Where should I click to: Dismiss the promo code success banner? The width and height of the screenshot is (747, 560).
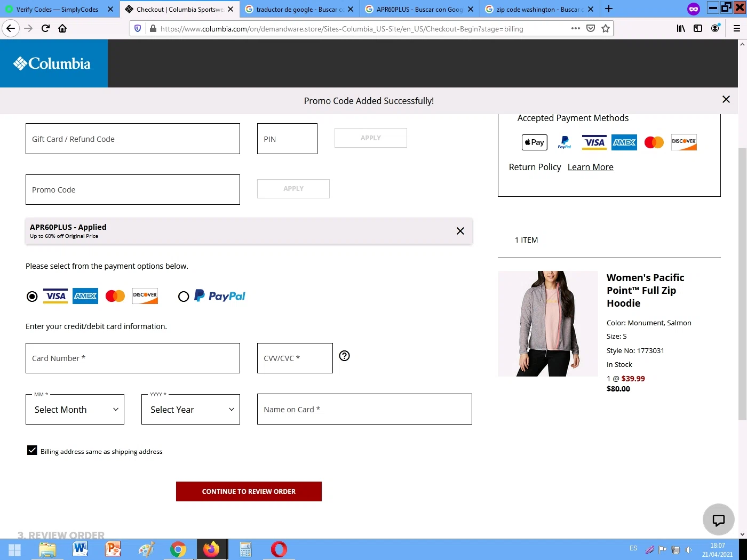point(726,99)
